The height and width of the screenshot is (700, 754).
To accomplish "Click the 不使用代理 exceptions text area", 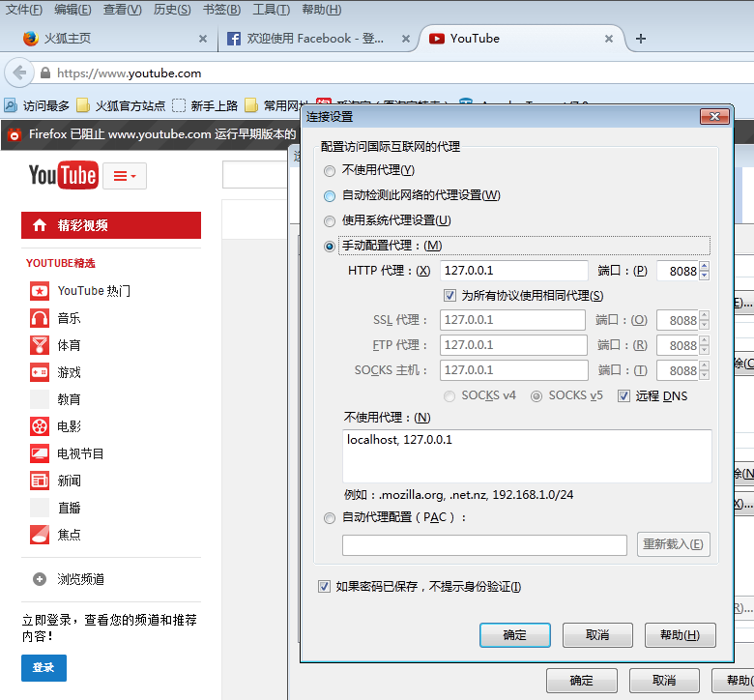I will coord(527,455).
